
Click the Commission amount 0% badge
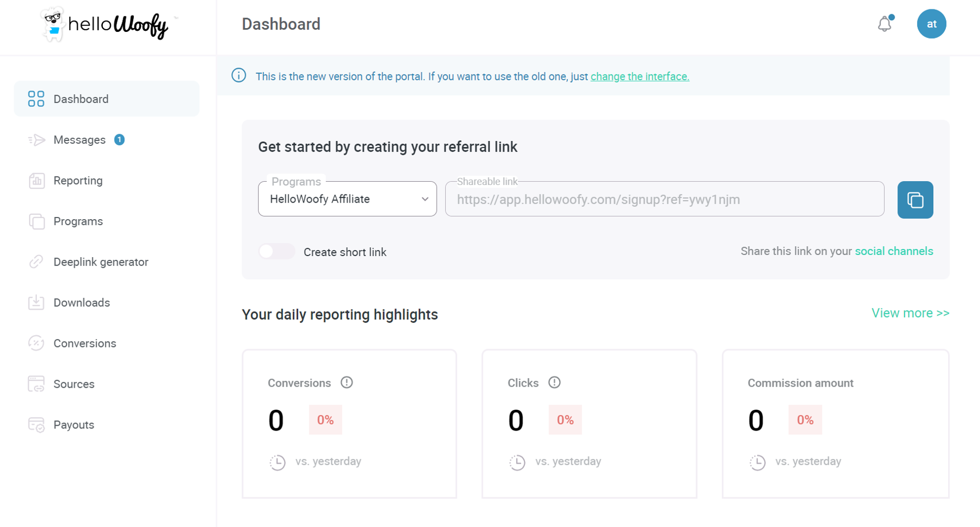click(x=805, y=420)
